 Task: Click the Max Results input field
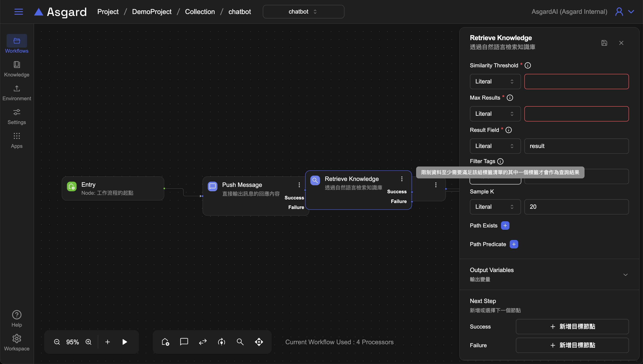(576, 114)
